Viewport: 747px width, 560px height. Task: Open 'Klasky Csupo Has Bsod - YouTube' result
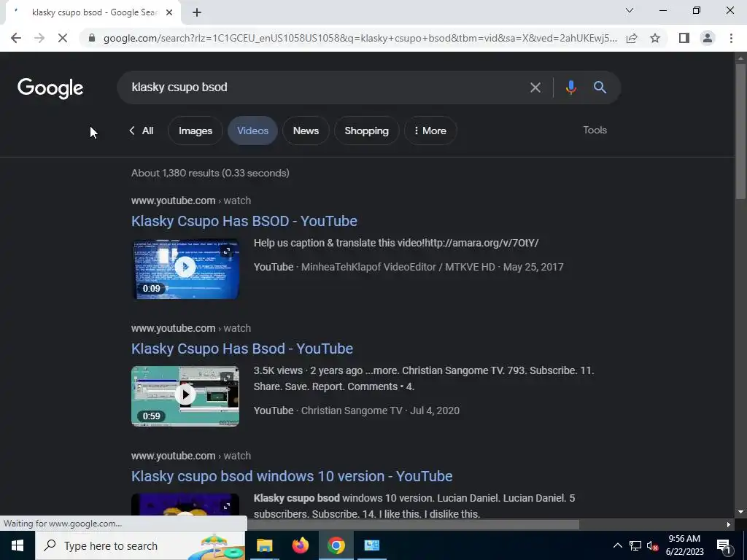242,349
